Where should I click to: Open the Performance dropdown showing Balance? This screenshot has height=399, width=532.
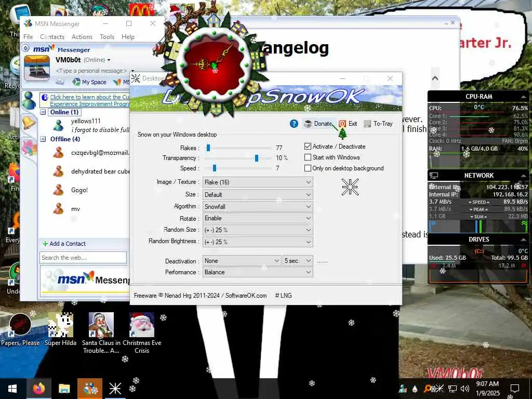tap(258, 272)
